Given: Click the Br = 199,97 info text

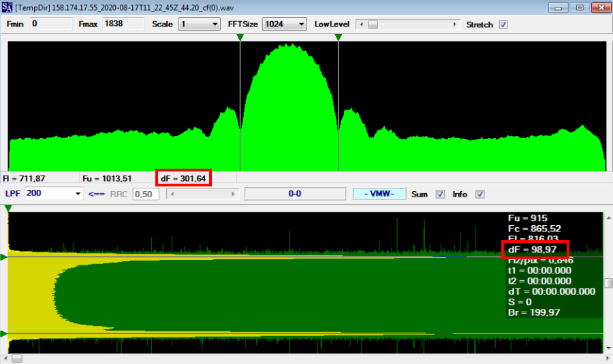Looking at the screenshot, I should (x=534, y=312).
